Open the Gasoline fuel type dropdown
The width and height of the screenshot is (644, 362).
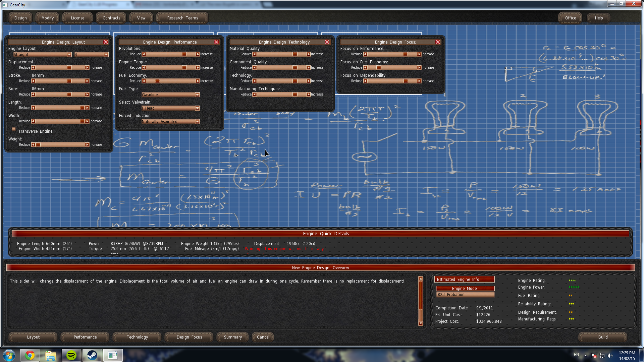point(197,95)
